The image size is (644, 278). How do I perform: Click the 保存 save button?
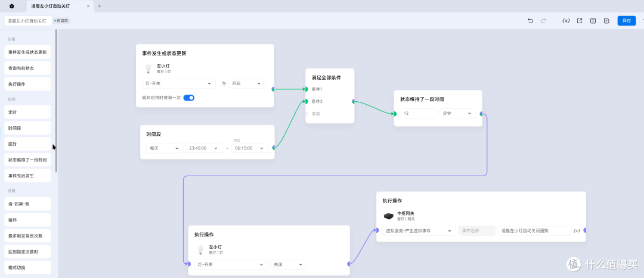tap(626, 20)
